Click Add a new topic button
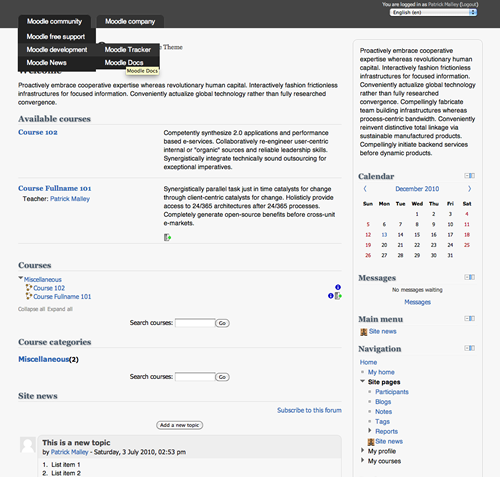 [179, 425]
